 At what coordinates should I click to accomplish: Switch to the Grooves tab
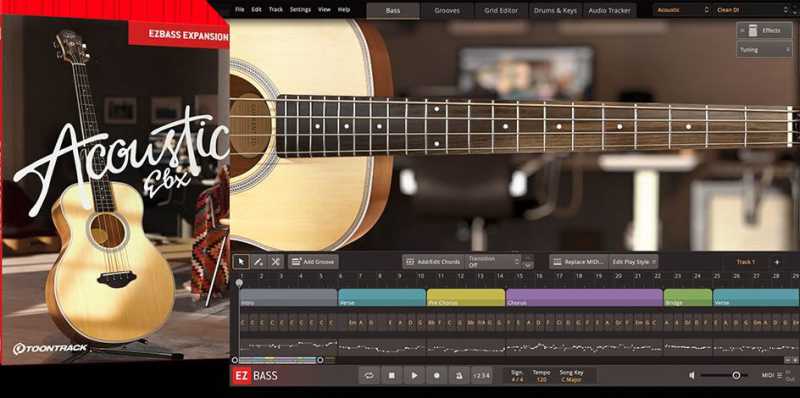[x=447, y=10]
